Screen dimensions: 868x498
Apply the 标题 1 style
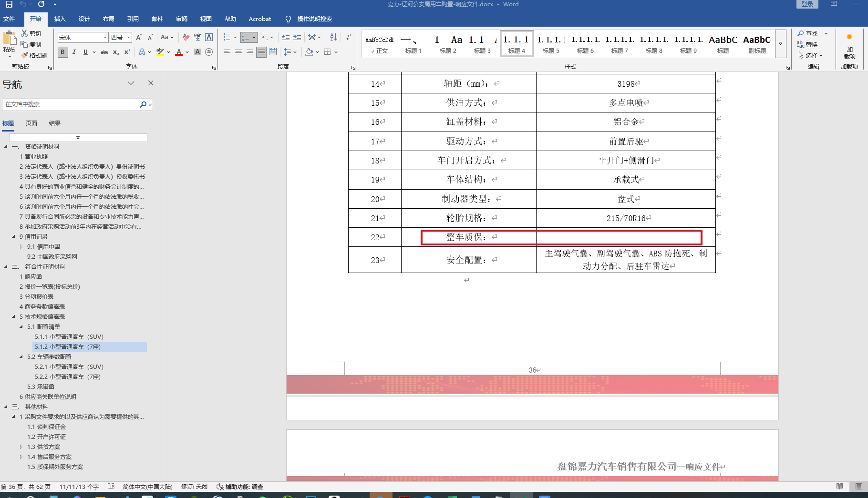[x=413, y=44]
